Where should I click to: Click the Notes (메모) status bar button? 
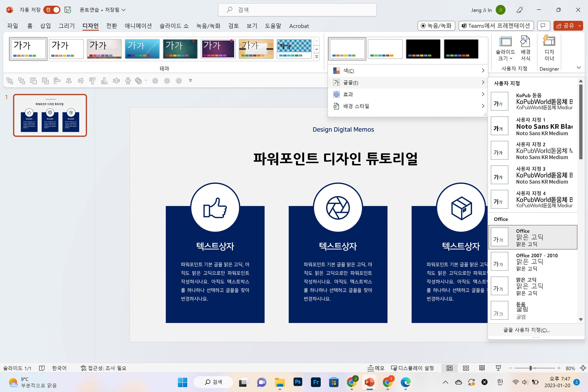(376, 368)
